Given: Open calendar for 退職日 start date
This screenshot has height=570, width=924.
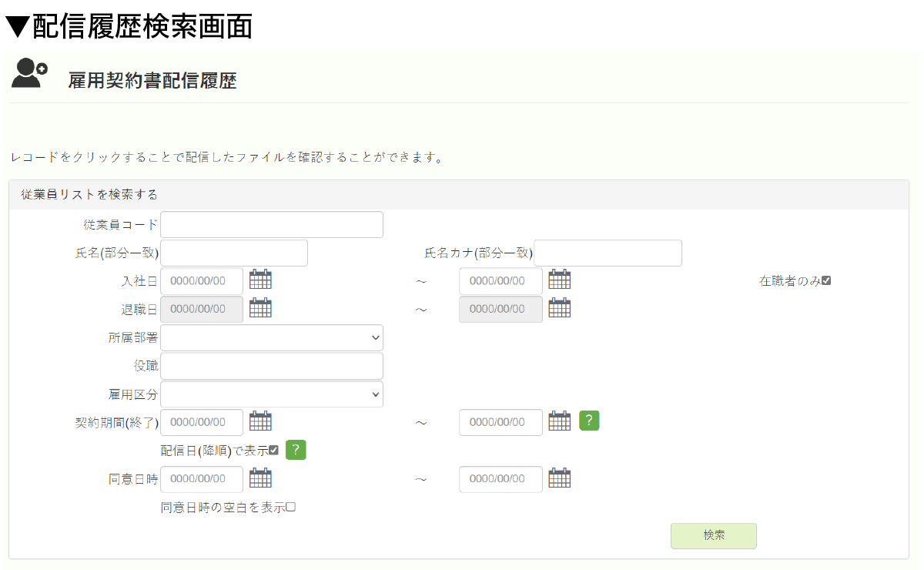Looking at the screenshot, I should [x=261, y=308].
